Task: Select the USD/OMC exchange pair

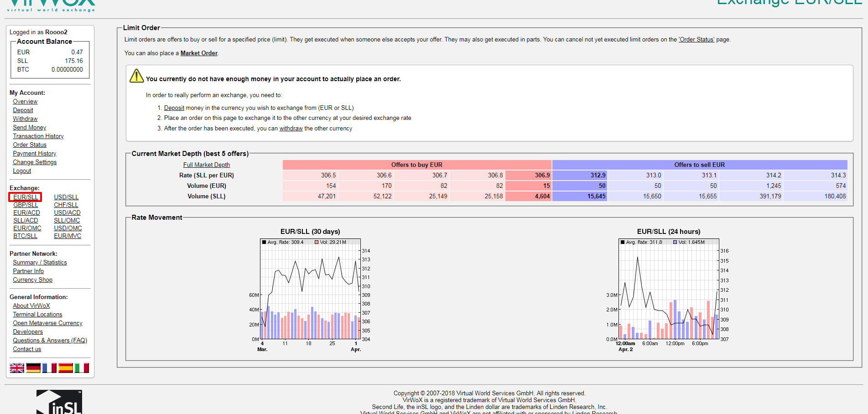Action: (x=68, y=228)
